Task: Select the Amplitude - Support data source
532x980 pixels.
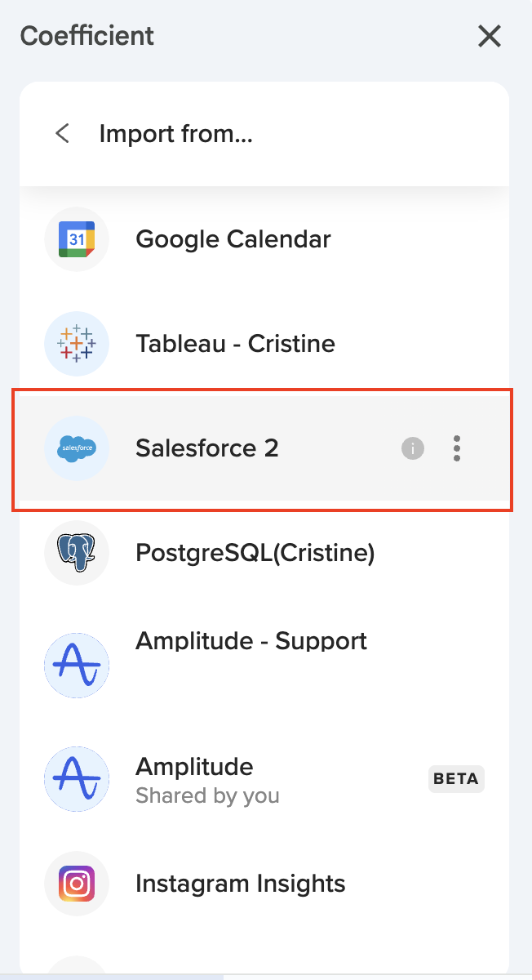Action: 249,640
